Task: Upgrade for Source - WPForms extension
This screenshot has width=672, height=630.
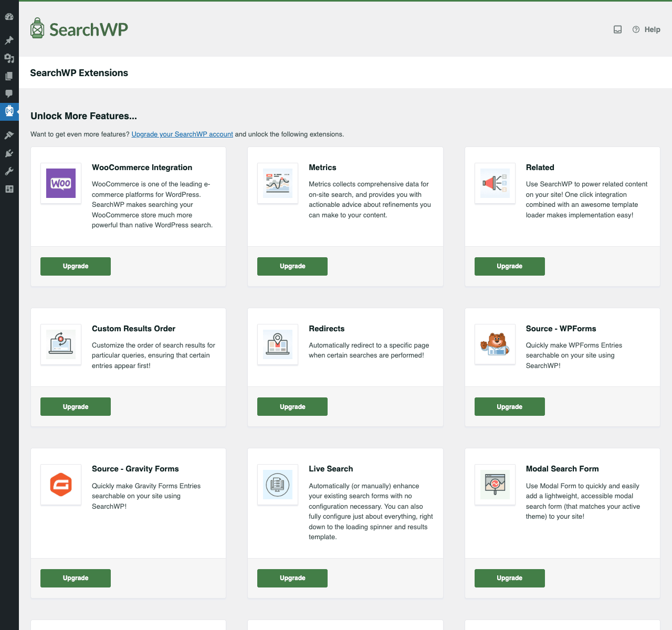Action: [510, 407]
